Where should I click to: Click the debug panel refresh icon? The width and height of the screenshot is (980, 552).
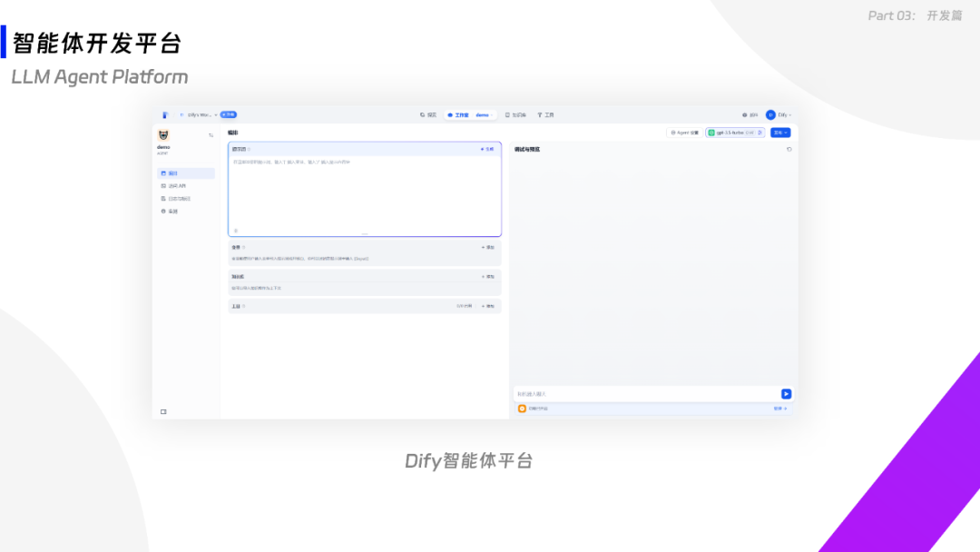[789, 150]
